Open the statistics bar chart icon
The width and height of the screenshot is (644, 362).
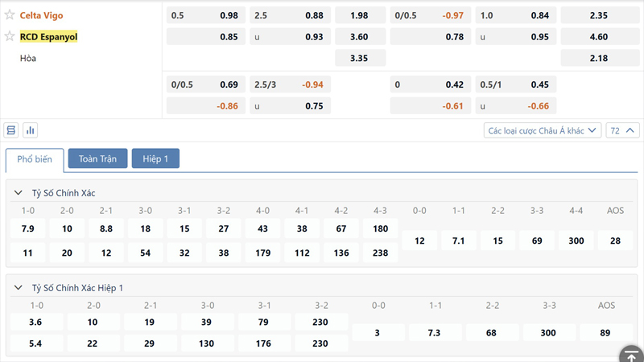tap(31, 130)
